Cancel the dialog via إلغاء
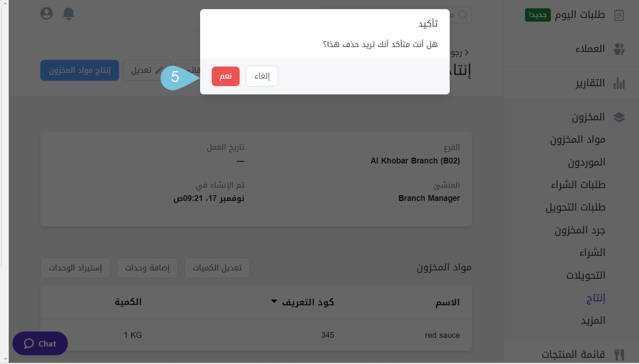639x364 pixels. coord(262,76)
